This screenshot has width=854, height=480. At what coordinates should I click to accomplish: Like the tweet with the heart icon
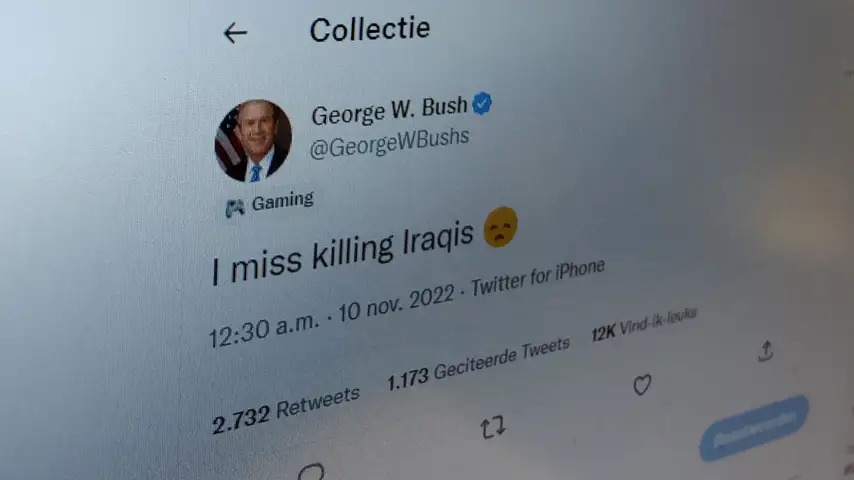(642, 385)
